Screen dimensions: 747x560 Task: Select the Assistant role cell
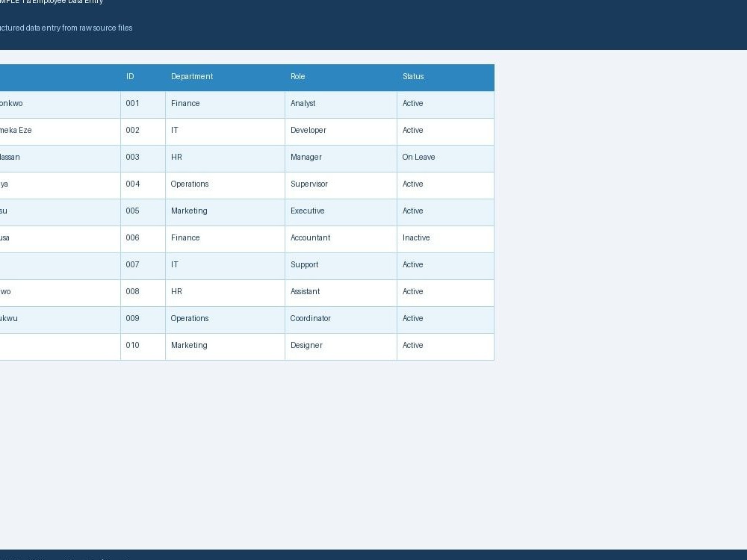341,293
